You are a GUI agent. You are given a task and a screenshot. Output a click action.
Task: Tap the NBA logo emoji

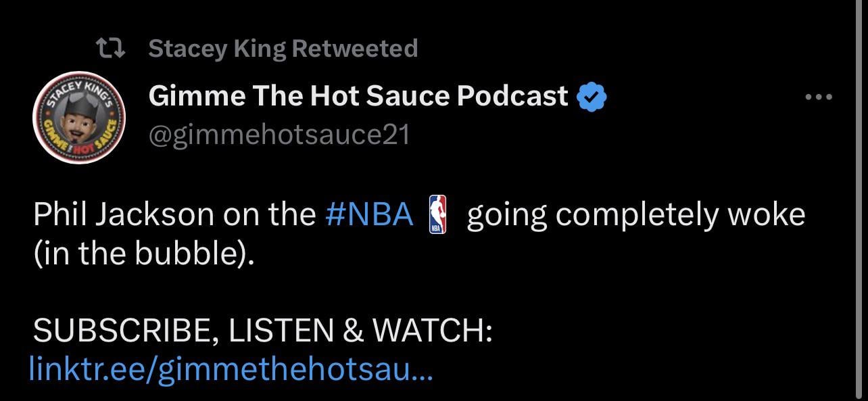(438, 214)
